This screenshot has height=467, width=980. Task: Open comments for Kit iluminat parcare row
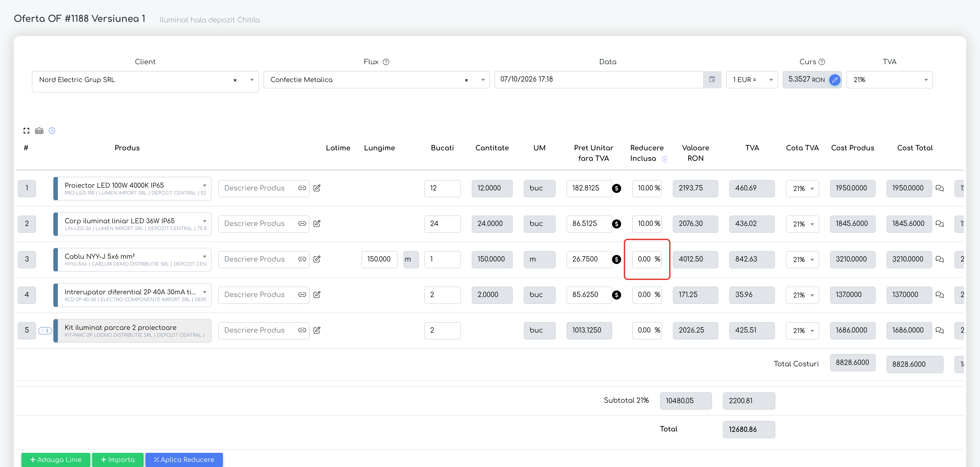click(x=940, y=331)
